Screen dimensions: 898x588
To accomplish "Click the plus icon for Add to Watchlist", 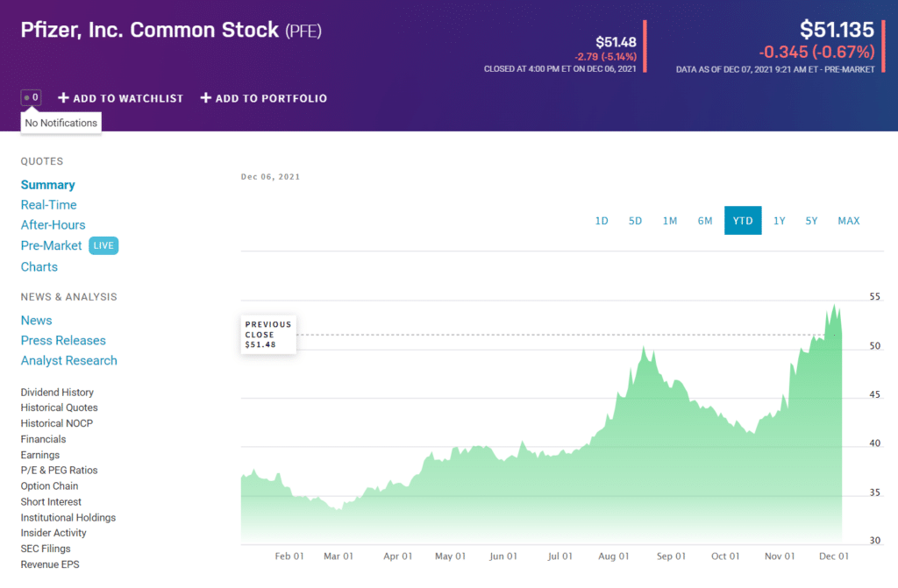I will click(x=63, y=98).
